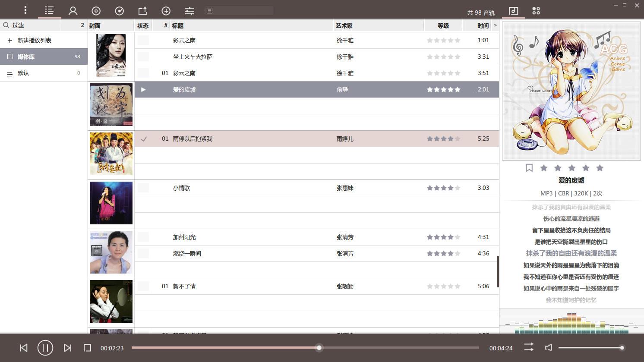Click the export/share toolbar icon
Screen dimensions: 644x362
[x=142, y=11]
